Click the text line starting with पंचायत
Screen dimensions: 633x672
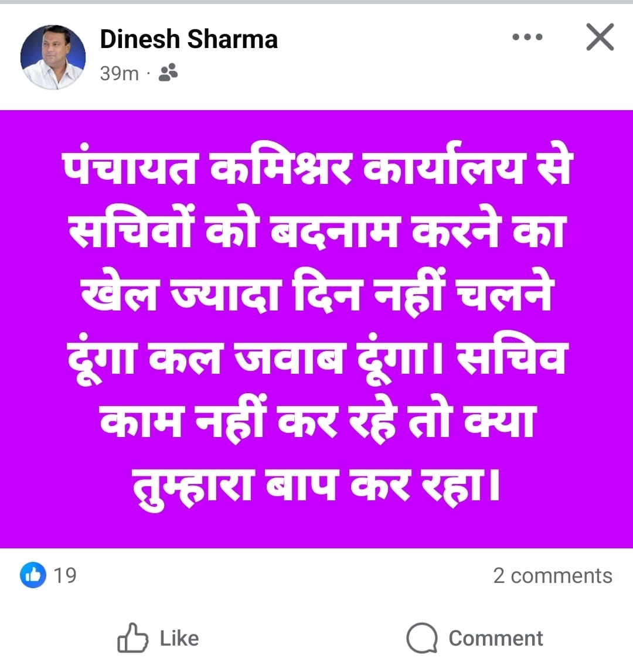click(x=316, y=167)
